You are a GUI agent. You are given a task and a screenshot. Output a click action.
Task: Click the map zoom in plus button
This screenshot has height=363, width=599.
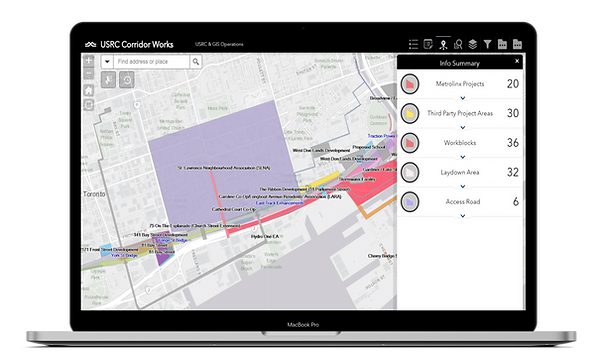[x=89, y=60]
